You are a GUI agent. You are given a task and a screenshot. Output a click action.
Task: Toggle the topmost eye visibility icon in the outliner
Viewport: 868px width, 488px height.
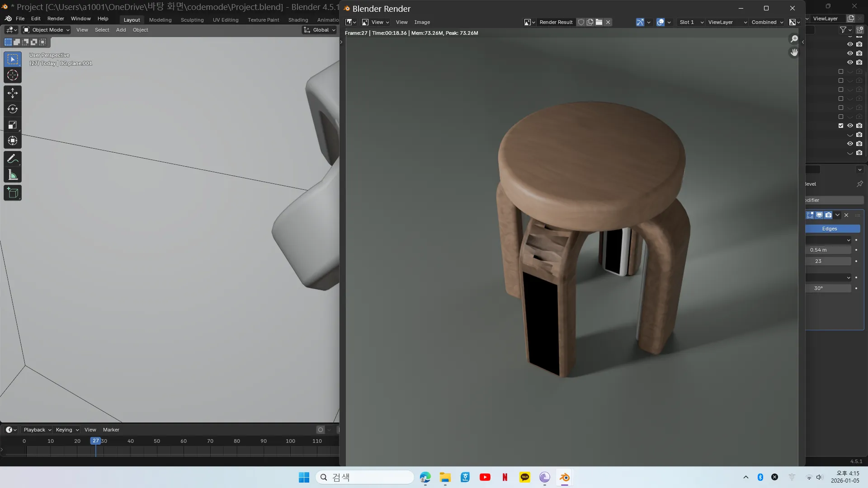click(x=850, y=44)
